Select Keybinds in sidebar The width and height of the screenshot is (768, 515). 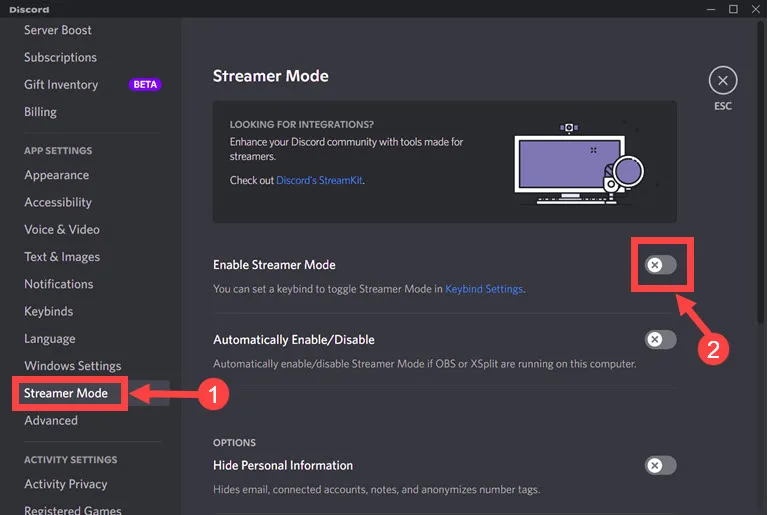click(48, 311)
